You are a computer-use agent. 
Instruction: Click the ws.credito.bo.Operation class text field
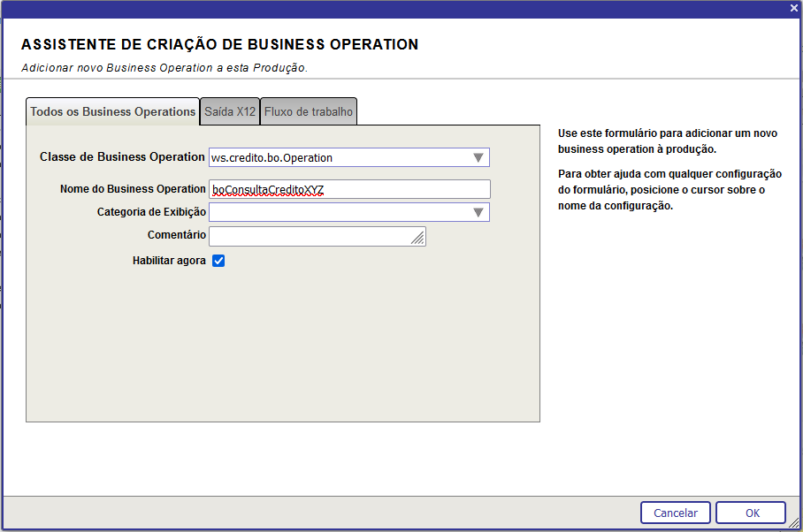pyautogui.click(x=336, y=158)
